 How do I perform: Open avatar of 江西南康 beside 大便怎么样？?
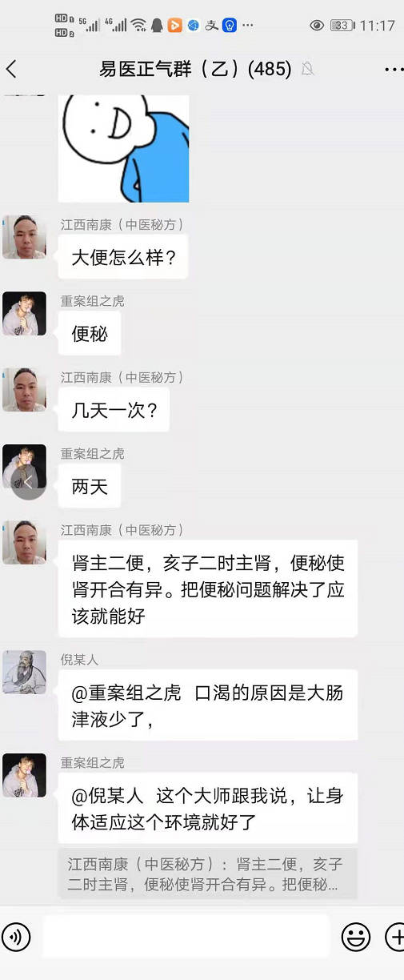24,237
